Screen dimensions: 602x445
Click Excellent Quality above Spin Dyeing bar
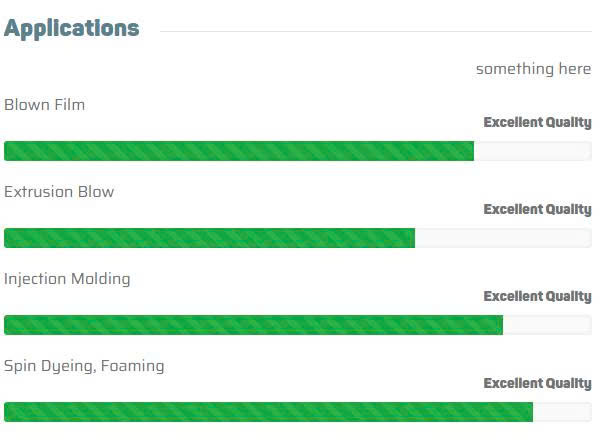pyautogui.click(x=537, y=384)
